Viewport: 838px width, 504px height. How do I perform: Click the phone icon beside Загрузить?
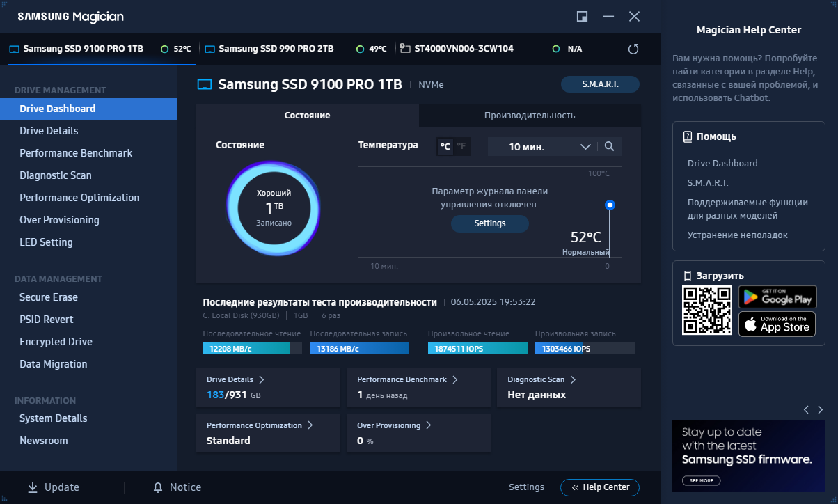pos(688,276)
